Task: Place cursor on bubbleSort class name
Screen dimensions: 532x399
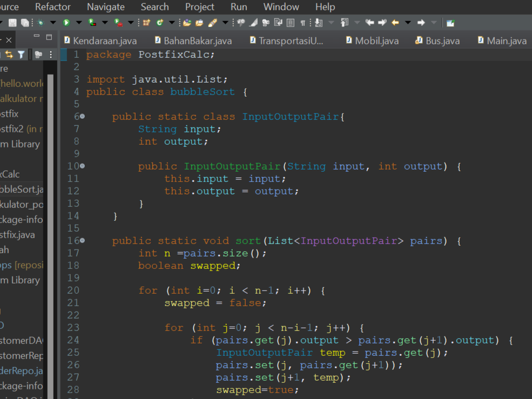Action: [203, 92]
